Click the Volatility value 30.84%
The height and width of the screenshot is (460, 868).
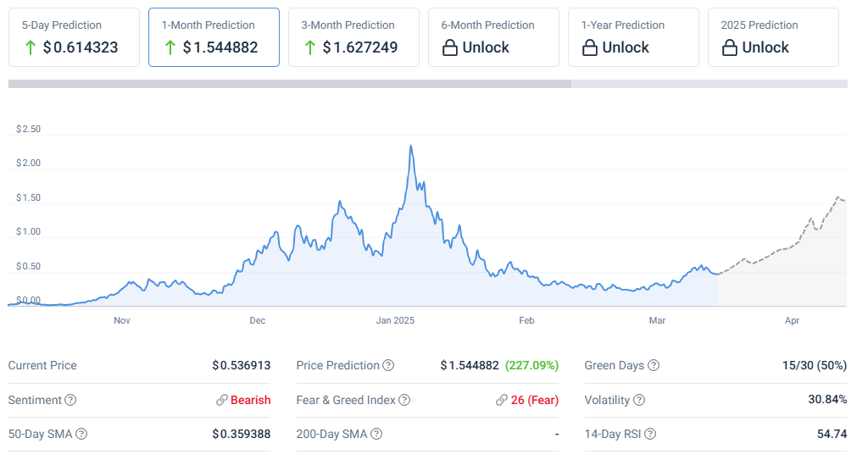click(x=827, y=399)
